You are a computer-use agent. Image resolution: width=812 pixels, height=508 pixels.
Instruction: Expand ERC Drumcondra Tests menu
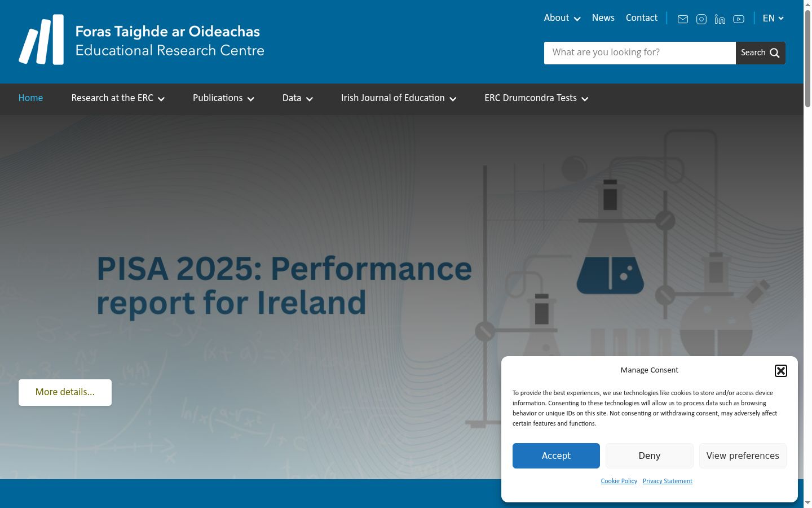tap(536, 98)
